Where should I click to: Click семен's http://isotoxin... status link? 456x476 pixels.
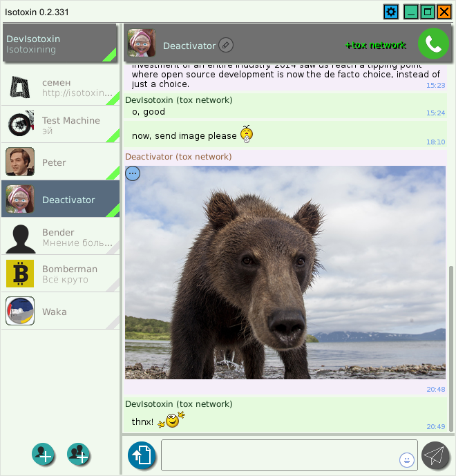pos(77,93)
